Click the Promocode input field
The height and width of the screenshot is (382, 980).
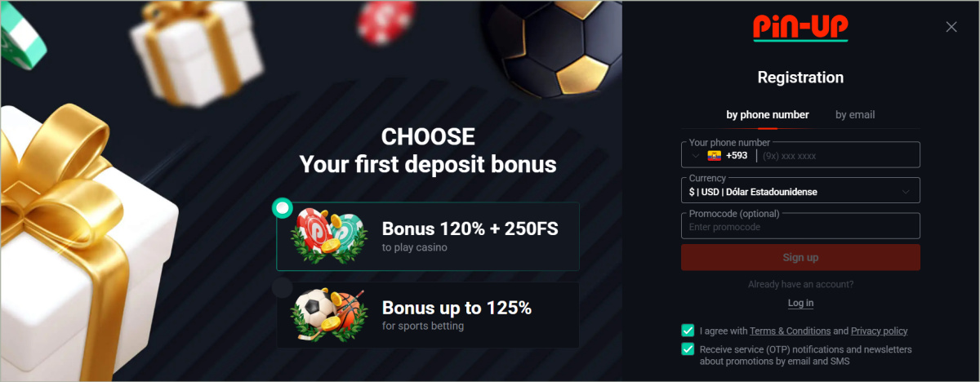(x=800, y=227)
